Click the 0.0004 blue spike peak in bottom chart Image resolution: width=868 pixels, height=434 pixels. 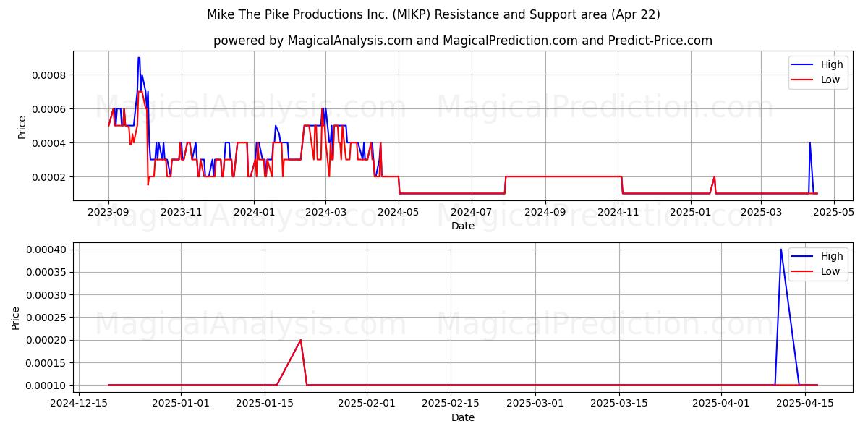point(780,250)
